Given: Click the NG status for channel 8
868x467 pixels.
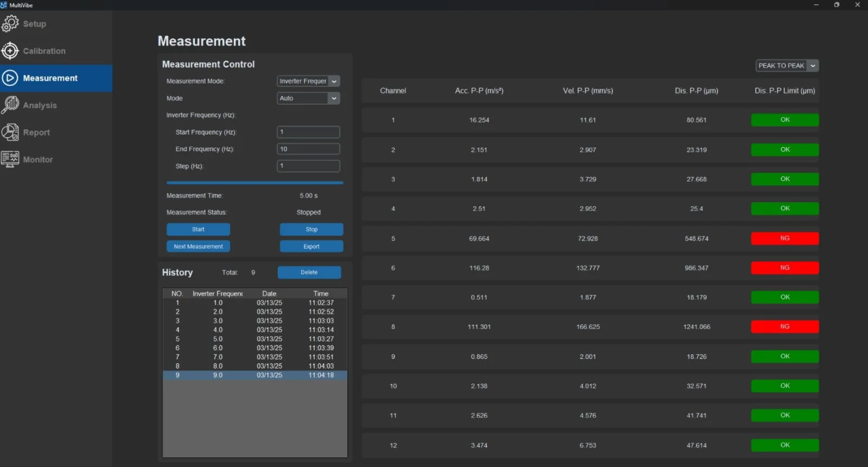Looking at the screenshot, I should click(784, 327).
